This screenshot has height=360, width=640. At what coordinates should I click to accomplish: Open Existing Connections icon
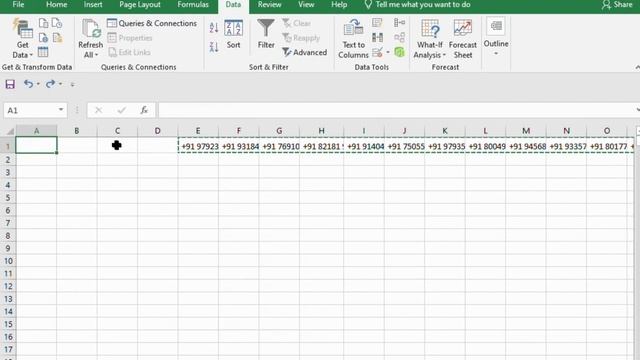click(x=57, y=38)
